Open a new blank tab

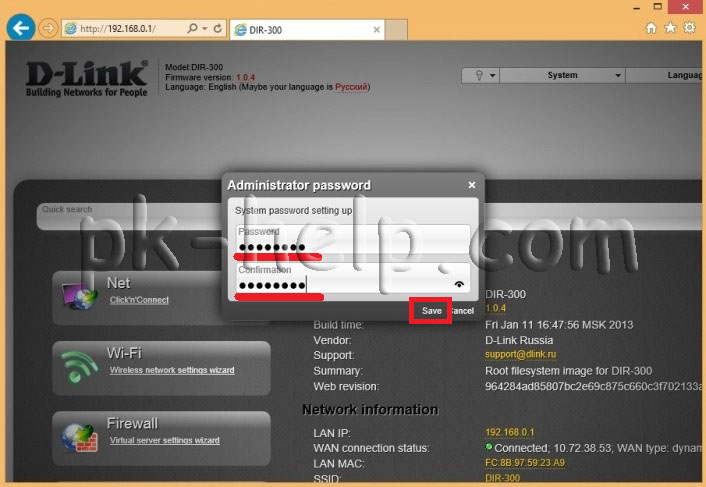pos(396,30)
